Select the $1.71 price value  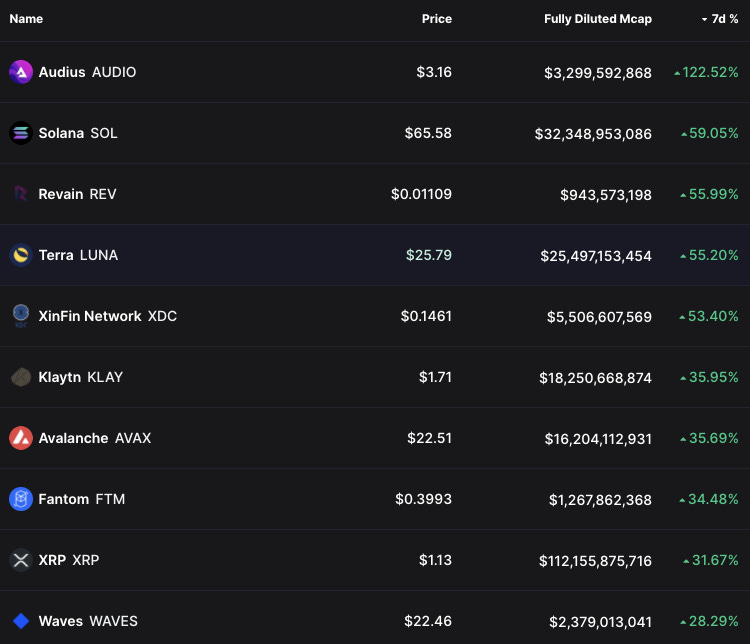pyautogui.click(x=435, y=377)
